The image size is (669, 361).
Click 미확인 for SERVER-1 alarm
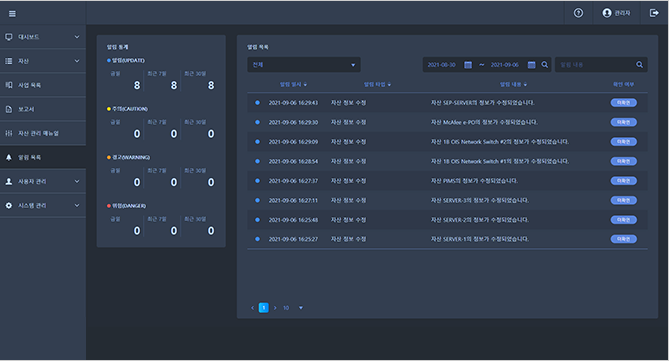pos(624,239)
